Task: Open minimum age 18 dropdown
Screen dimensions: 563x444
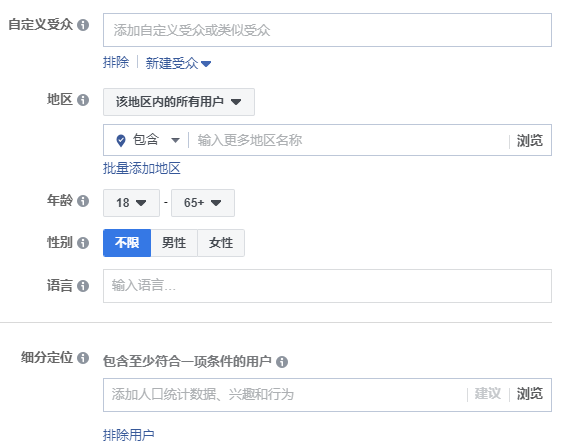Action: [131, 203]
